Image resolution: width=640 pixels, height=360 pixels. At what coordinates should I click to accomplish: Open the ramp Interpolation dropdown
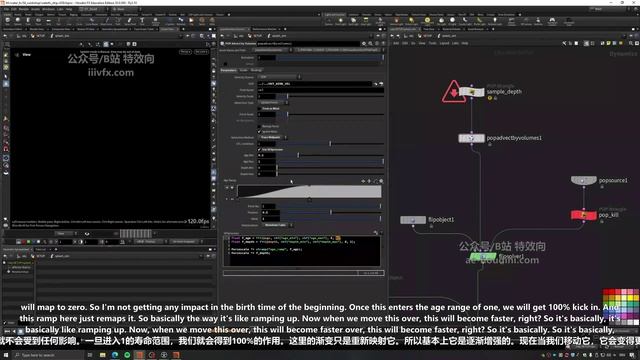tap(278, 225)
